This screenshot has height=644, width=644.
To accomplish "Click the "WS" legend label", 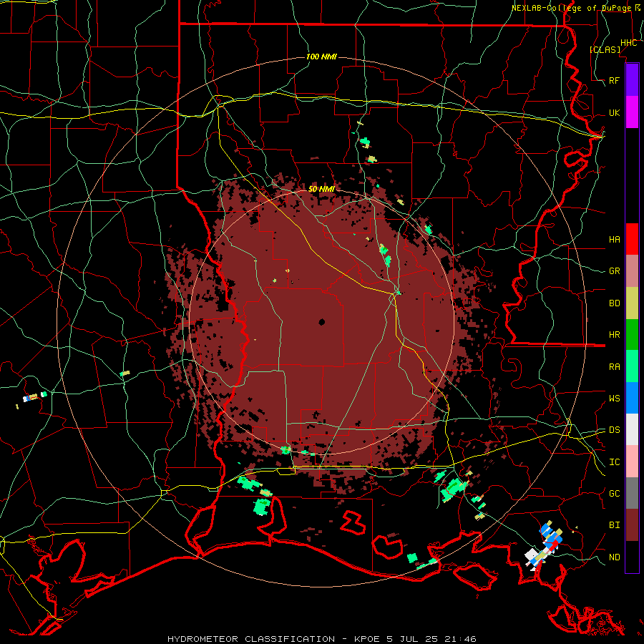I will pos(614,399).
